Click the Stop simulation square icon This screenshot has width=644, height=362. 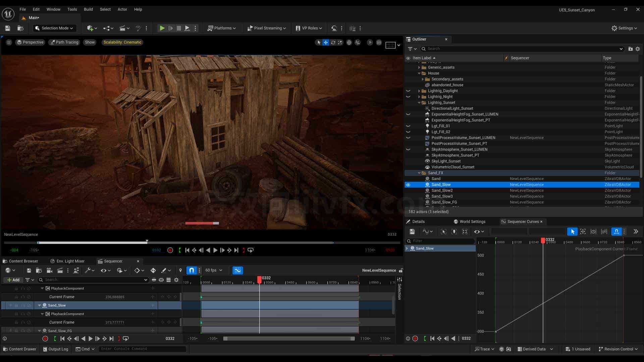point(179,28)
